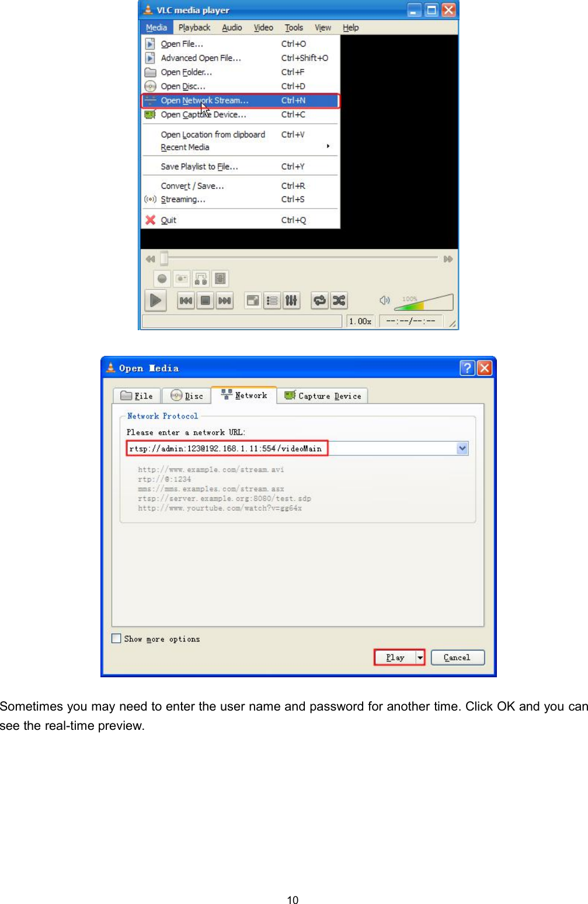Toggle fullscreen video mode icon
This screenshot has height=904, width=588.
[x=252, y=300]
